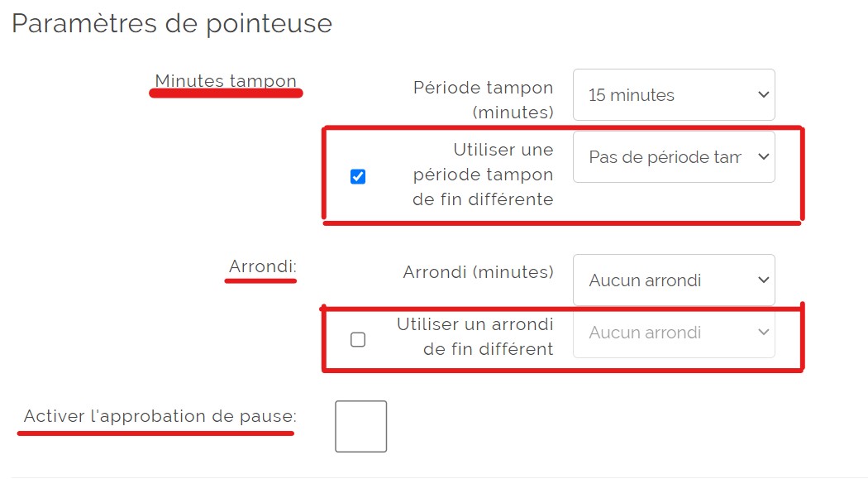Select the Période tampon (minutes) field label
The height and width of the screenshot is (479, 868).
click(483, 98)
